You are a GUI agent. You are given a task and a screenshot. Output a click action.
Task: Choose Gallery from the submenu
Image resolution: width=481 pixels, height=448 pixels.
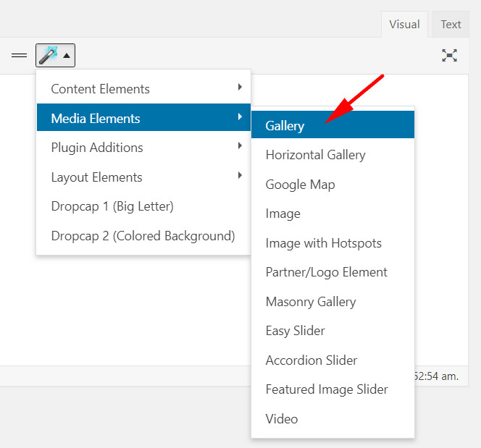pyautogui.click(x=332, y=125)
